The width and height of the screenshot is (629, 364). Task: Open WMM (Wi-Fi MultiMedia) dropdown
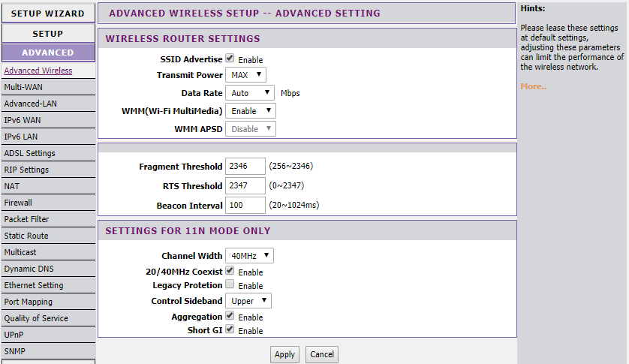(250, 111)
